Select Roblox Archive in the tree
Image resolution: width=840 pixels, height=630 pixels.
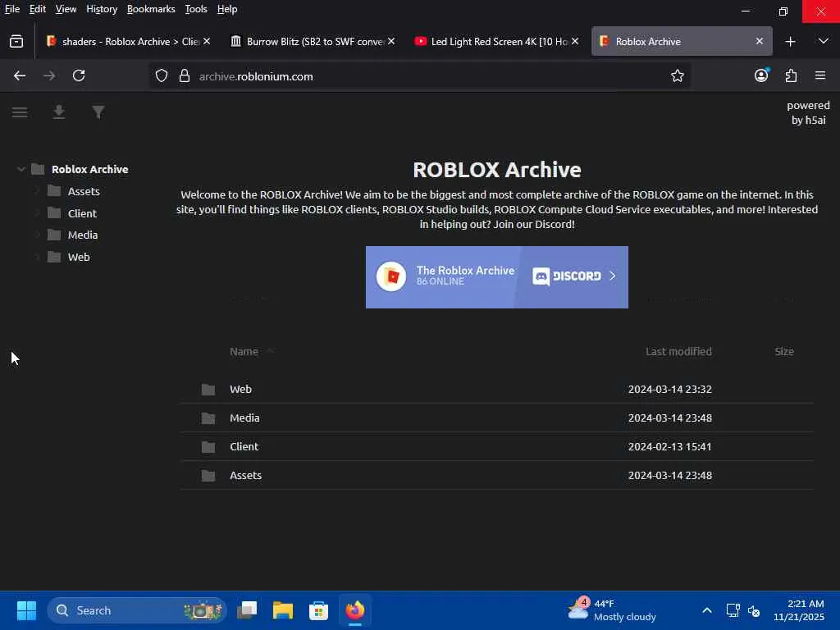[89, 169]
